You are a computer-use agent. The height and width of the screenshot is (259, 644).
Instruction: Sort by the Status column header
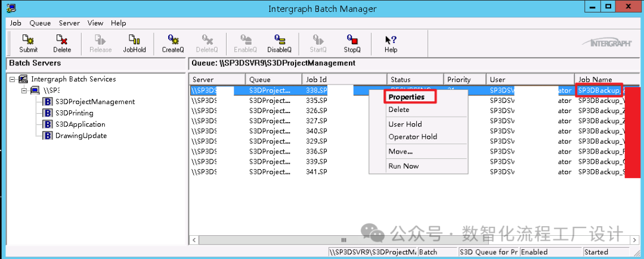415,80
